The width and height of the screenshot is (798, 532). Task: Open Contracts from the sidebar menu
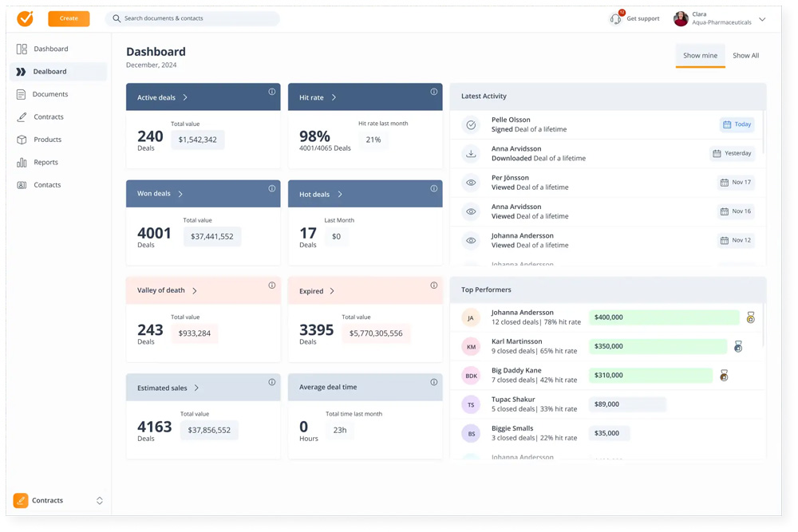pos(48,117)
